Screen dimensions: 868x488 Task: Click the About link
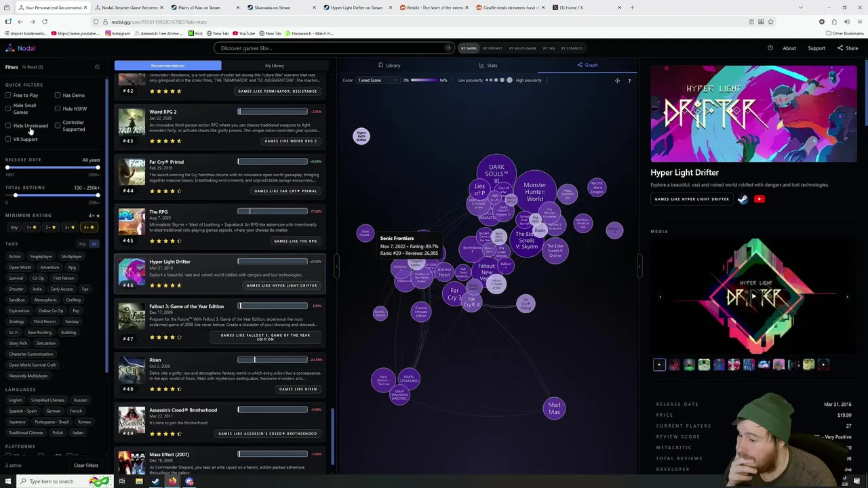[x=789, y=48]
